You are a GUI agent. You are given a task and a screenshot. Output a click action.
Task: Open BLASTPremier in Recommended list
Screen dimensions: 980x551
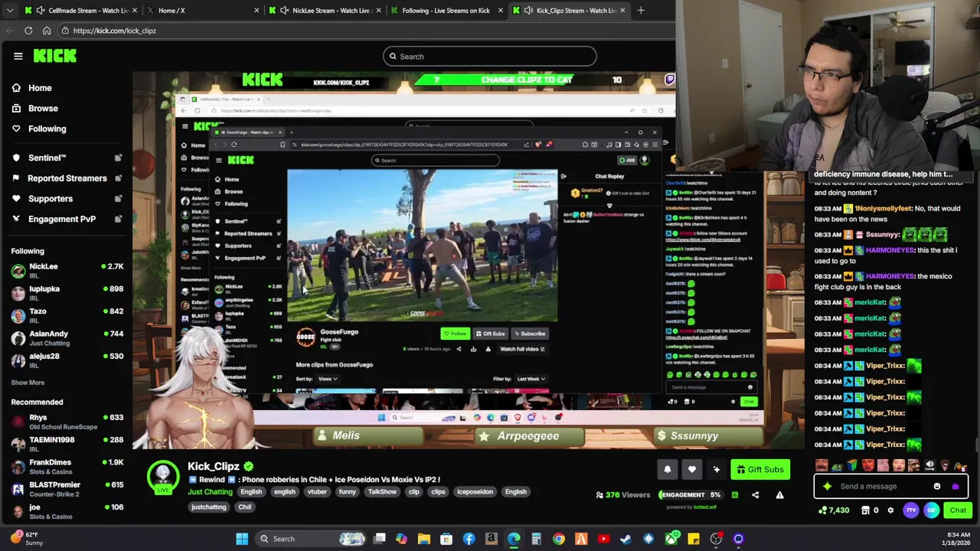(x=67, y=489)
